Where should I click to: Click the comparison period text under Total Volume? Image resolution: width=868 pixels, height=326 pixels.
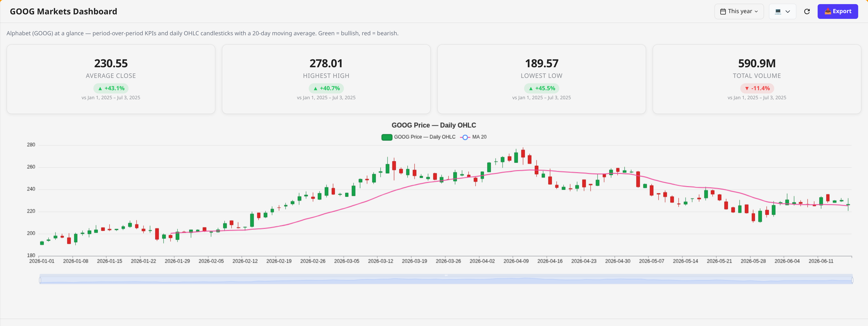pos(757,98)
